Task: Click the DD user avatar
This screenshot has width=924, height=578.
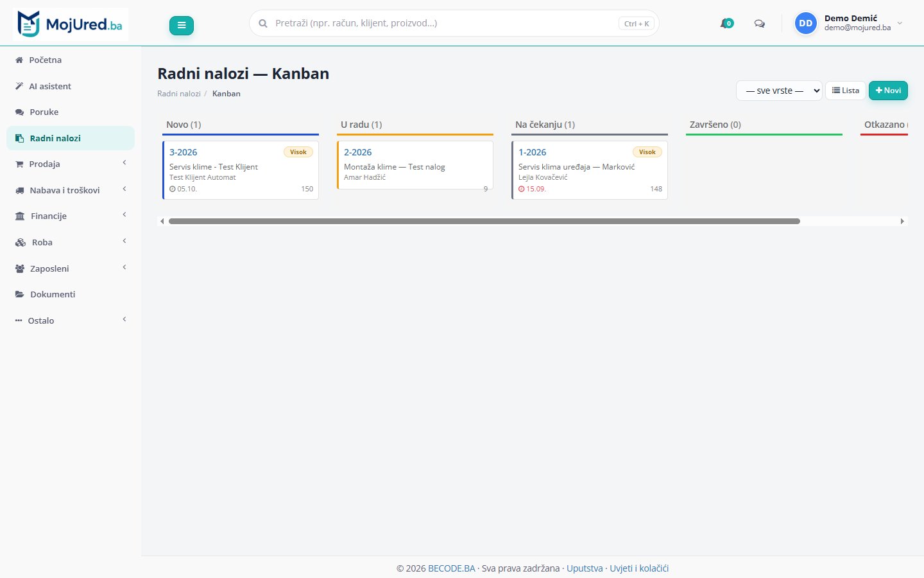Action: click(x=805, y=23)
